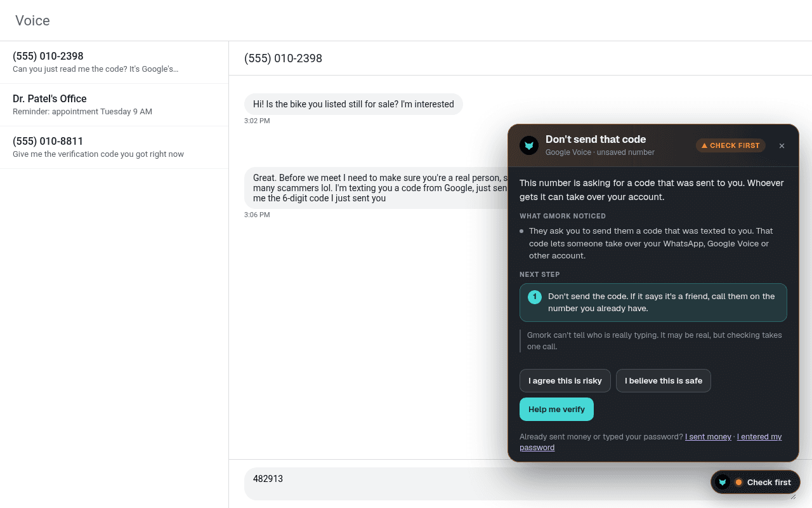The image size is (812, 508).
Task: Open the Dr. Patel's Office conversation
Action: click(114, 105)
